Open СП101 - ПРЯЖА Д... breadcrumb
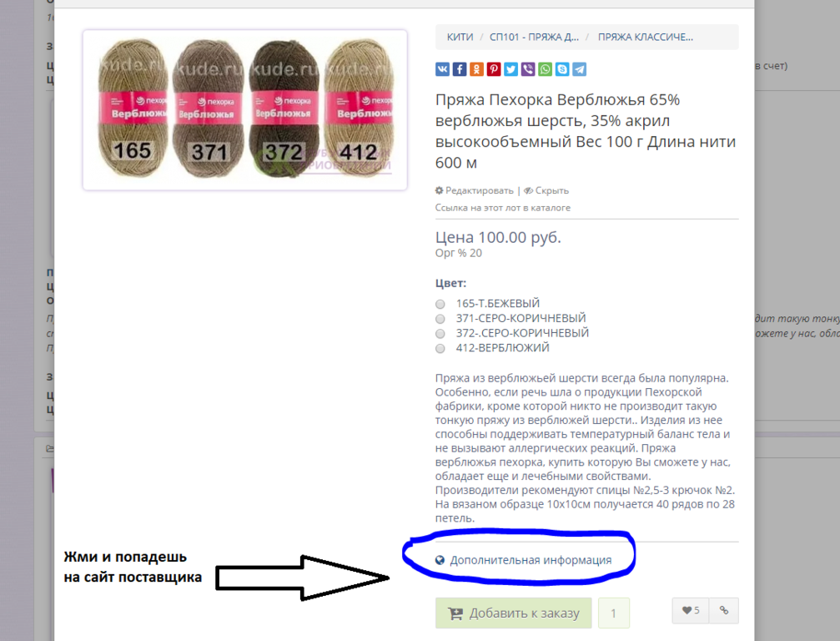 click(534, 37)
